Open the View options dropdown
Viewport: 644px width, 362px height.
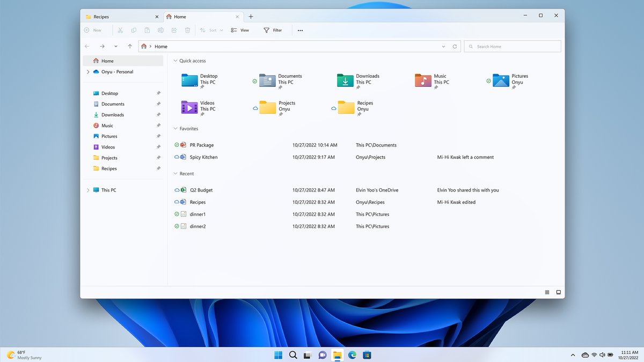[x=240, y=31]
